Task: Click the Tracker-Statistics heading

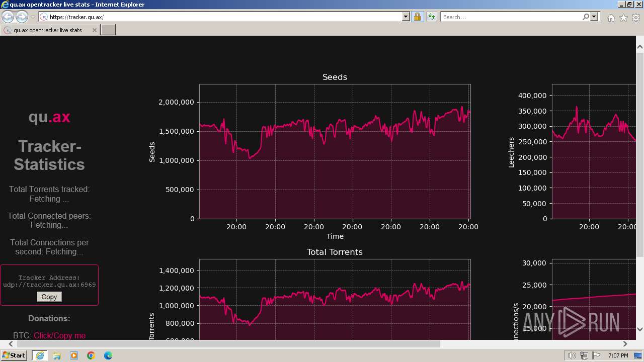Action: (x=49, y=155)
